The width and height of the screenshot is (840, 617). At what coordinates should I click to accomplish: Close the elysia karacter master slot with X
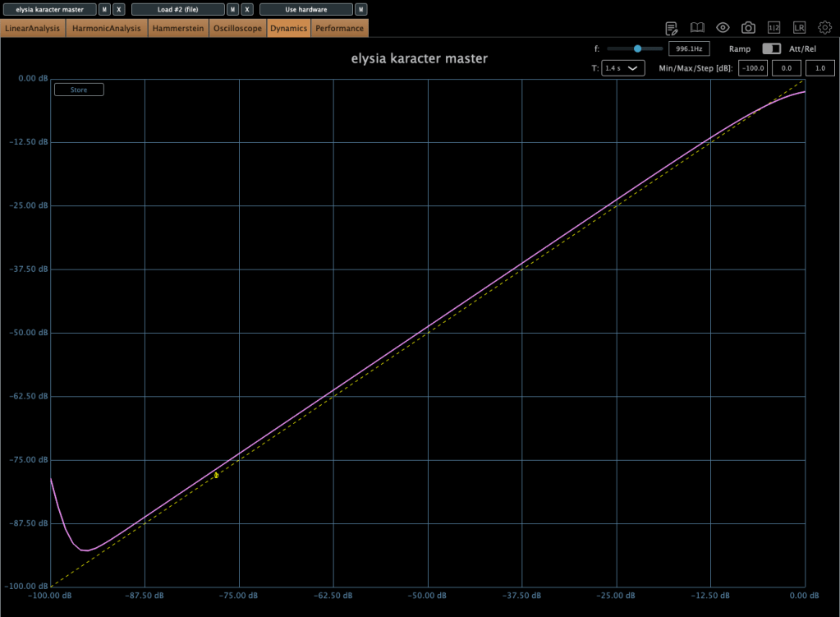[119, 10]
